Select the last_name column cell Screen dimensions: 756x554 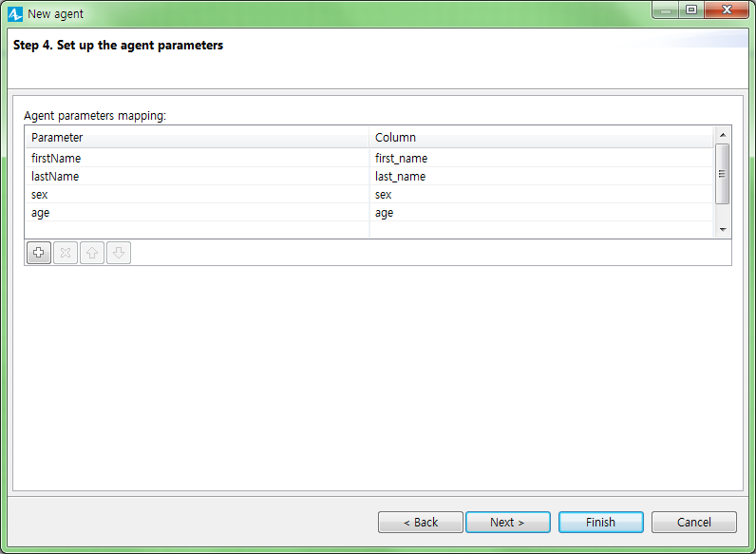[x=541, y=176]
